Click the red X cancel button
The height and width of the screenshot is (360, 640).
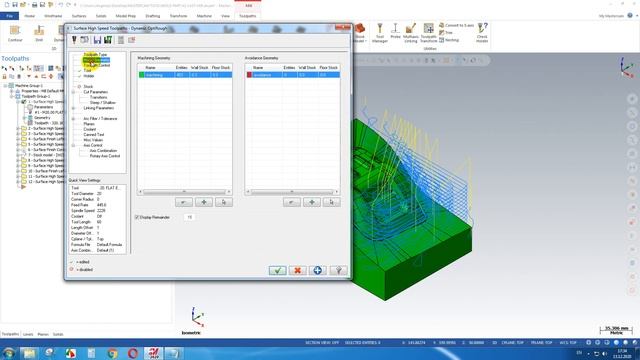coord(298,270)
